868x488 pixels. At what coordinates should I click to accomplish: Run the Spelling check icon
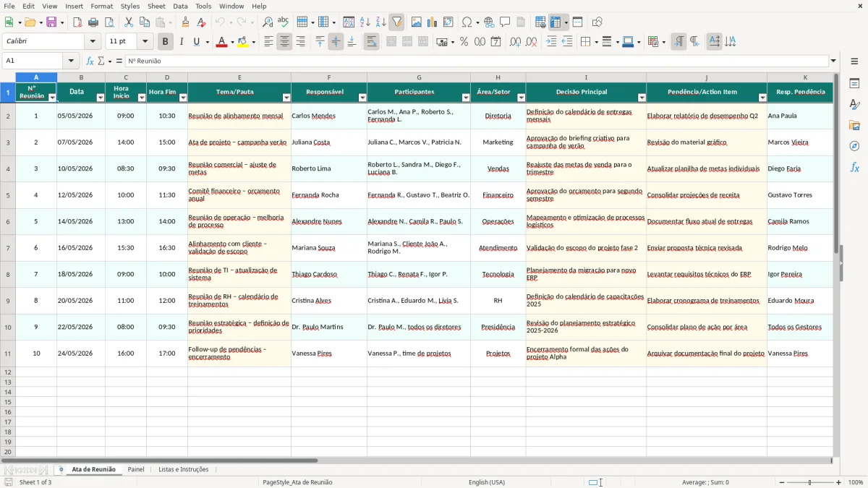pos(283,22)
